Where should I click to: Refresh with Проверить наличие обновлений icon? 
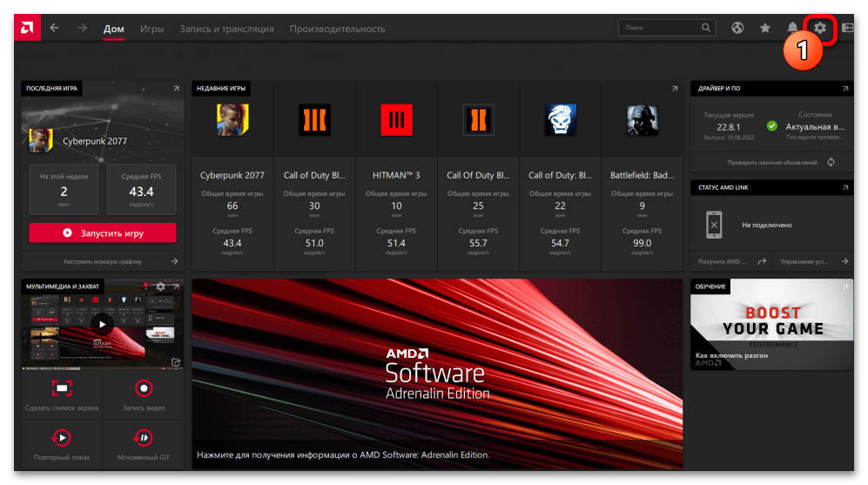click(831, 162)
